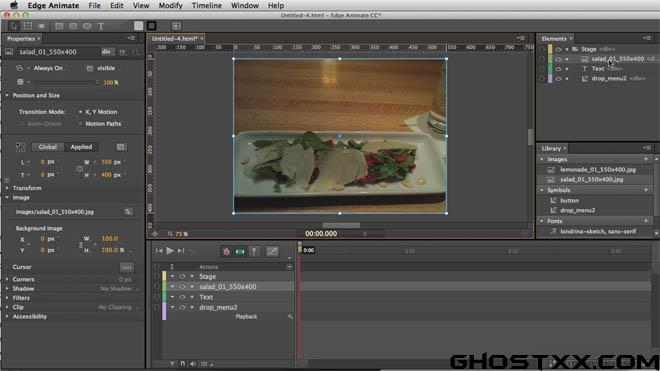
Task: Select the Motion Paths radio option
Action: click(80, 124)
